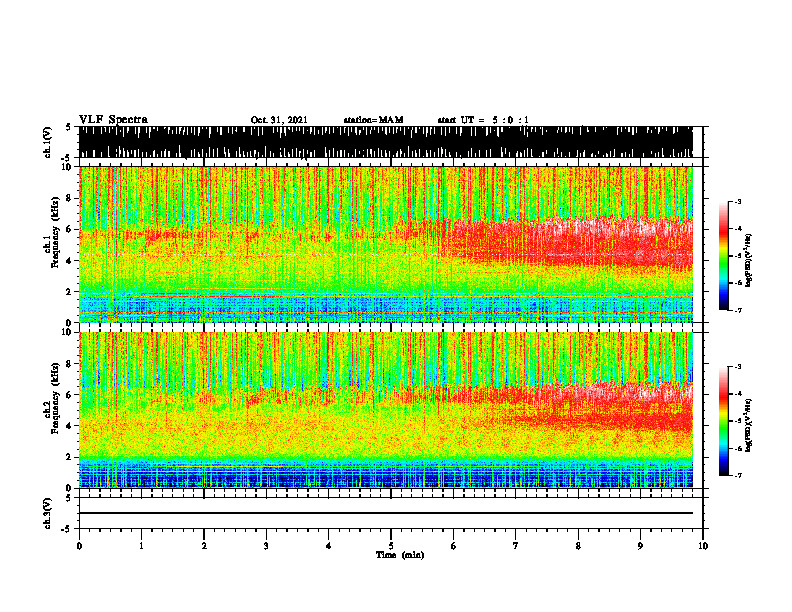Click the "6" frequency tick of ch.1 spectrogram
Image resolution: width=792 pixels, height=612 pixels.
[x=70, y=230]
